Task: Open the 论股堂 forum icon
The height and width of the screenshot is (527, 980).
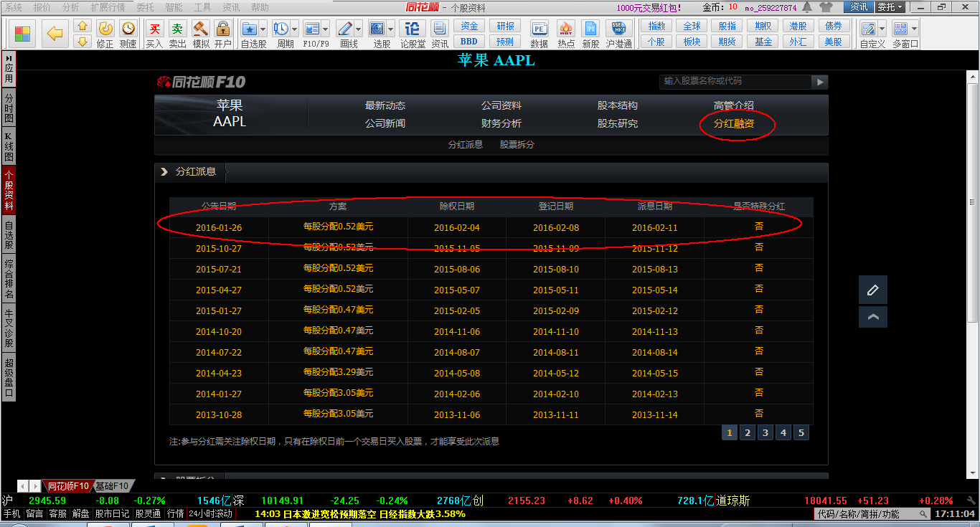Action: click(413, 29)
